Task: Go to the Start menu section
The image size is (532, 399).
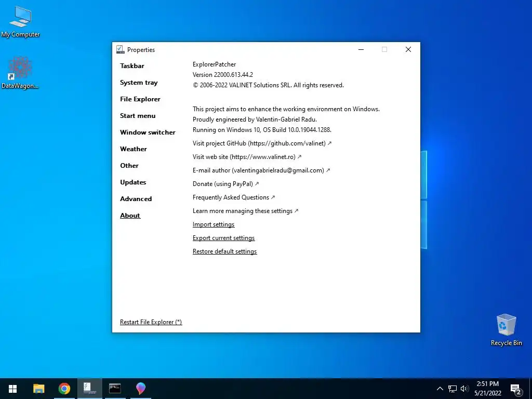Action: 138,116
